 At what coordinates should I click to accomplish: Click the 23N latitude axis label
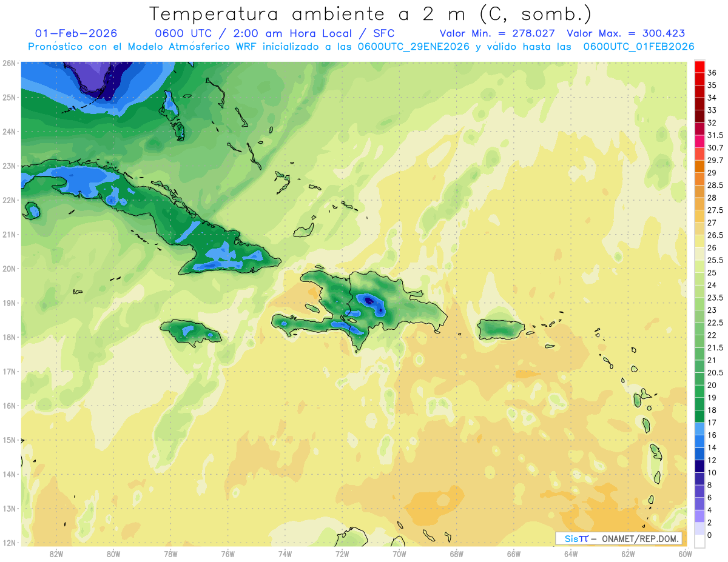pyautogui.click(x=9, y=166)
